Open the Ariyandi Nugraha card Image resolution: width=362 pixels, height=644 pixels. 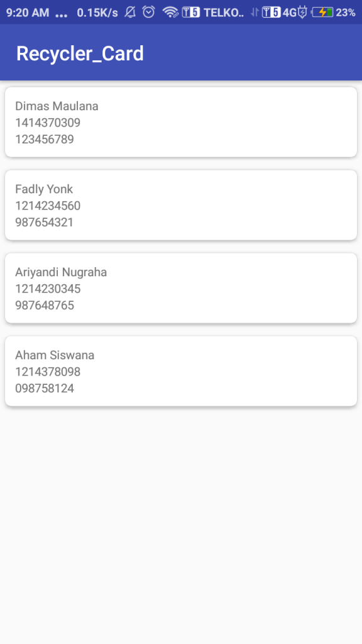[x=181, y=288]
